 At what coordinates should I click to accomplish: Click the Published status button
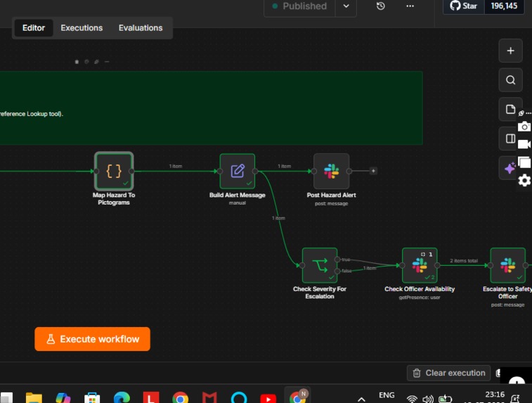299,6
